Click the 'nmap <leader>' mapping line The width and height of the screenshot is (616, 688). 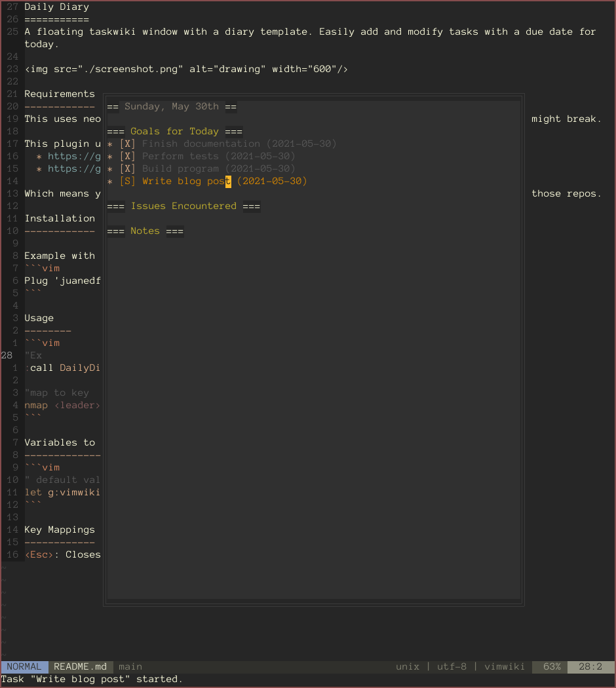[62, 406]
